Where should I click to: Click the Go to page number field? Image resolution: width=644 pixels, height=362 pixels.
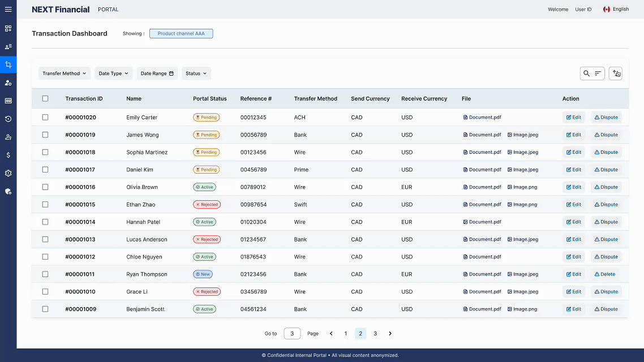(x=292, y=334)
